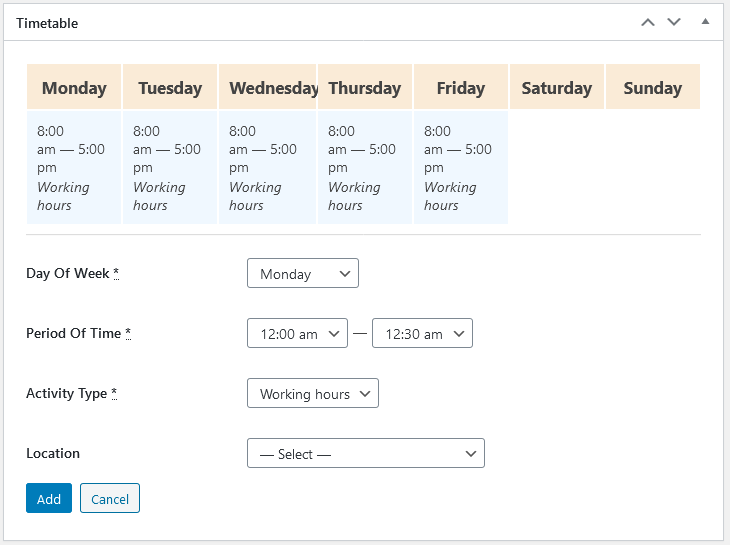Click the Add button
Viewport: 730px width, 545px height.
[49, 498]
